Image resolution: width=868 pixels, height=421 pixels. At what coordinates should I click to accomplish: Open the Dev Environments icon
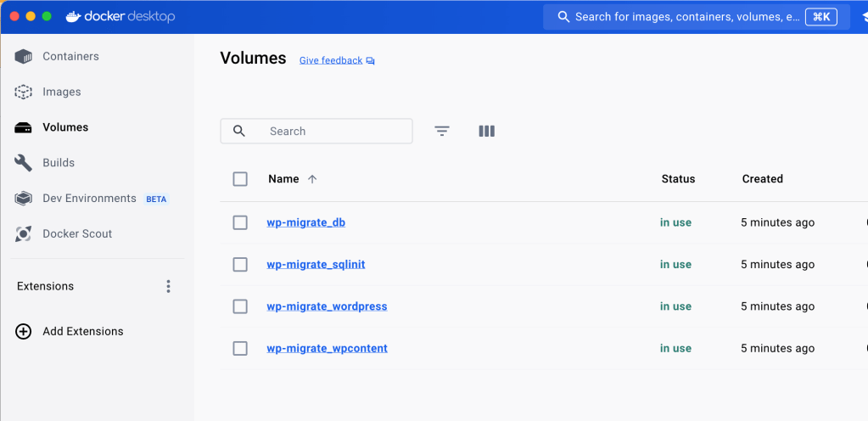(24, 199)
